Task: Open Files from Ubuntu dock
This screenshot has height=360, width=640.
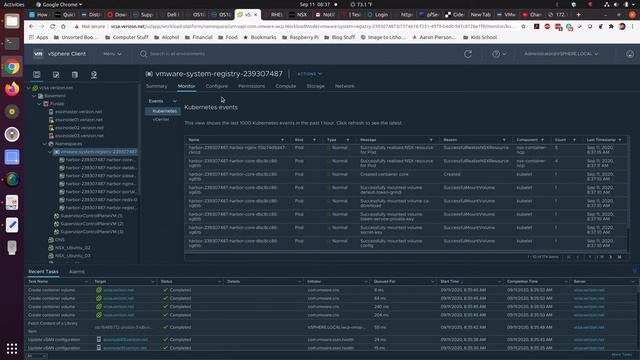Action: [x=12, y=21]
